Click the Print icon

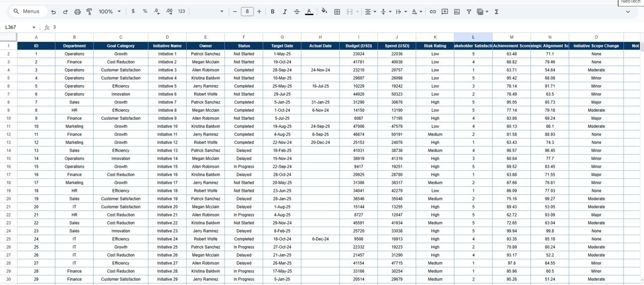pyautogui.click(x=77, y=12)
